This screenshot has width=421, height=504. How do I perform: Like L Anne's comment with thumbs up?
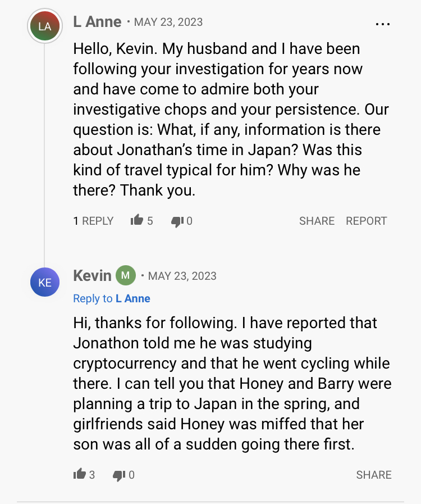[x=136, y=220]
